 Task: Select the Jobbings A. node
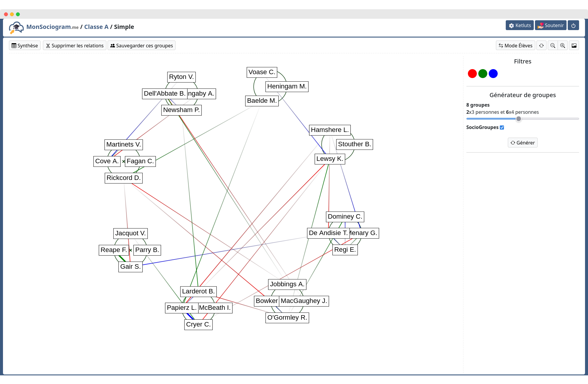point(287,284)
